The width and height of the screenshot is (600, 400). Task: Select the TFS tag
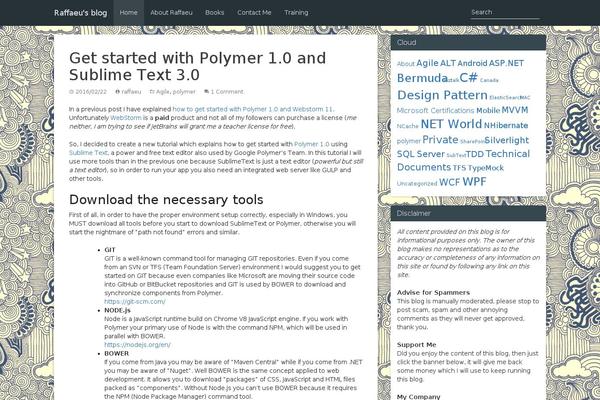tap(459, 168)
